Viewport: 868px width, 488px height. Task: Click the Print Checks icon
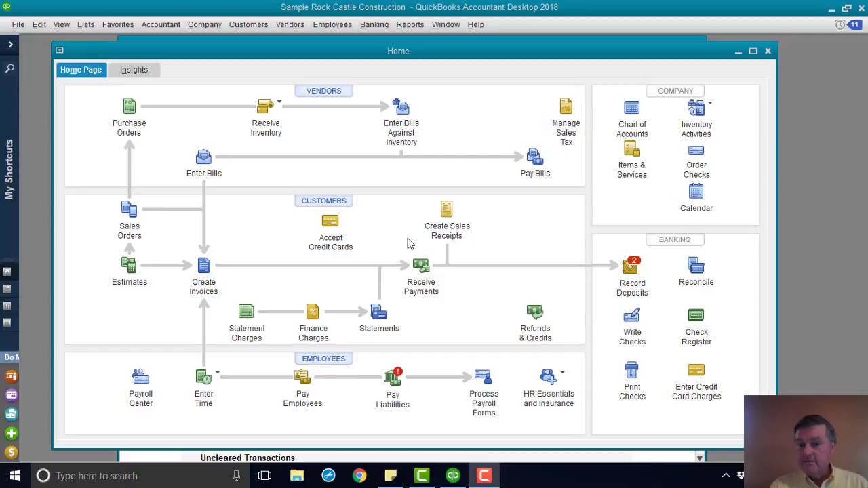pos(631,370)
